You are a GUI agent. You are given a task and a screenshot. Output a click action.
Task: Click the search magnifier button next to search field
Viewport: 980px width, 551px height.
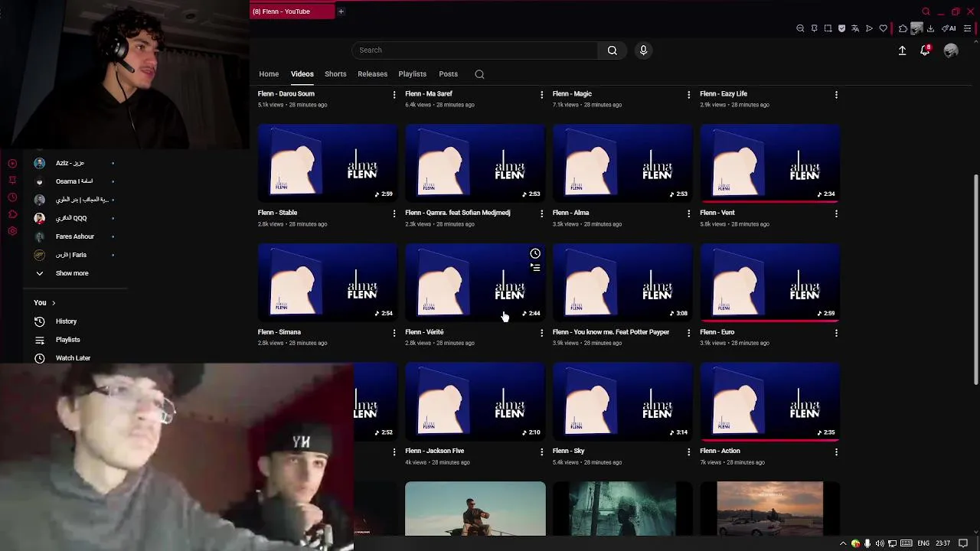tap(612, 50)
